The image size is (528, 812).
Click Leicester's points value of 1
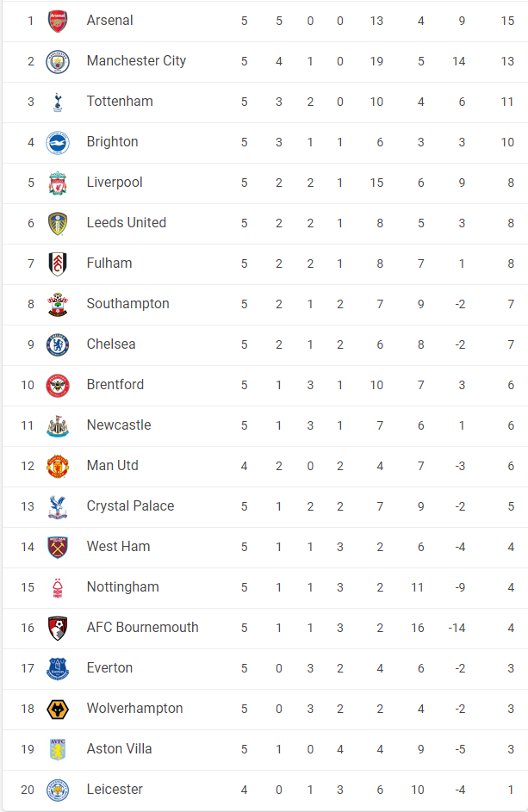tap(511, 790)
